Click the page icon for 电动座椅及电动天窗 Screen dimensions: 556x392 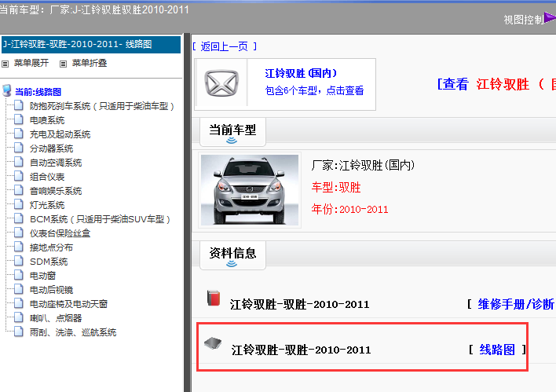click(x=19, y=304)
